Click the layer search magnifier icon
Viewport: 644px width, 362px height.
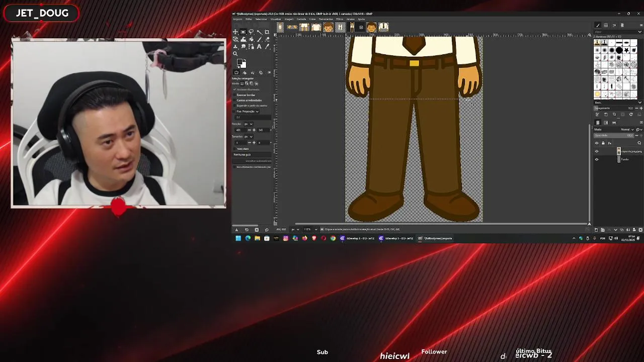click(639, 143)
